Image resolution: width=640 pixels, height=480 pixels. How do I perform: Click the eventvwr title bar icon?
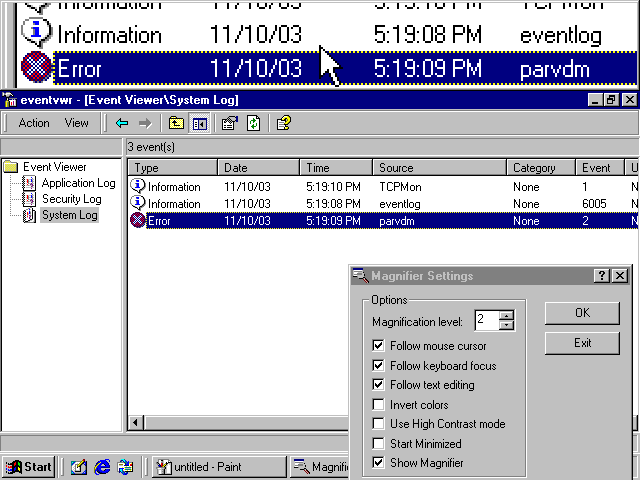(x=9, y=100)
